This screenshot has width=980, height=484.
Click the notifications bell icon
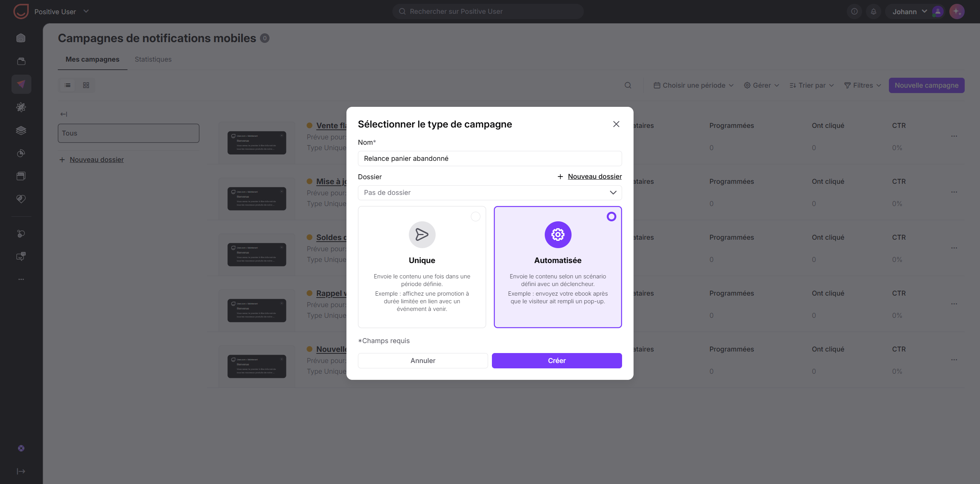(873, 11)
